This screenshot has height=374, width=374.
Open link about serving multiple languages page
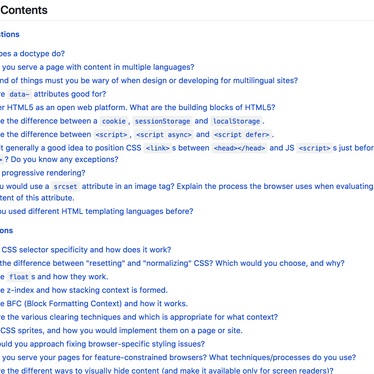click(97, 67)
